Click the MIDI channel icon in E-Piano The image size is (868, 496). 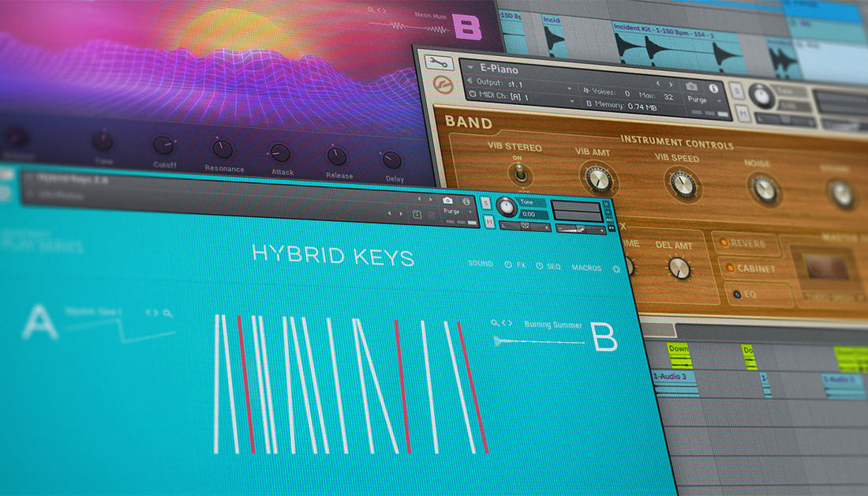pyautogui.click(x=472, y=95)
